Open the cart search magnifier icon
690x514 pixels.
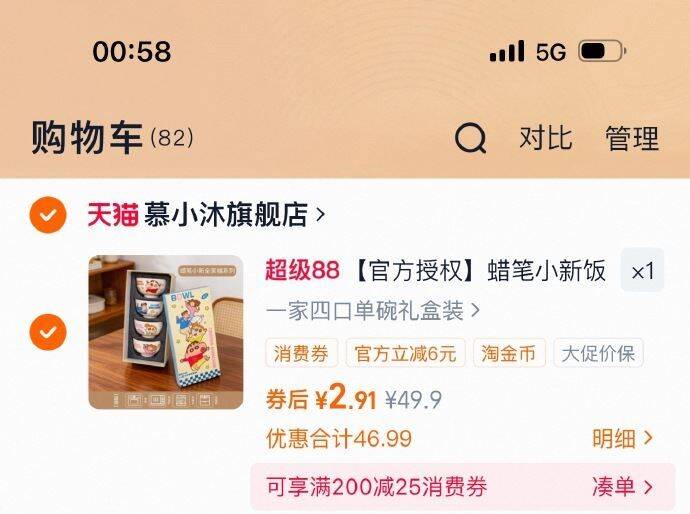point(470,138)
